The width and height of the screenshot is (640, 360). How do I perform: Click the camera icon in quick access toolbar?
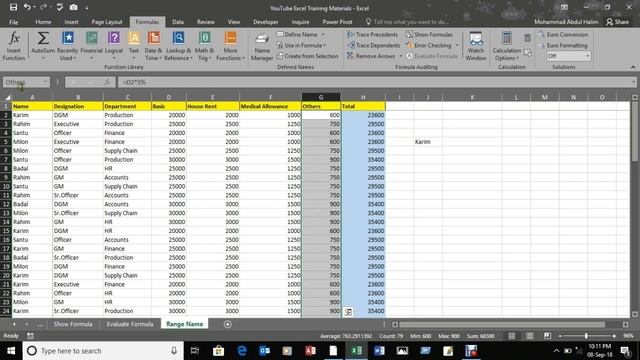[x=73, y=7]
